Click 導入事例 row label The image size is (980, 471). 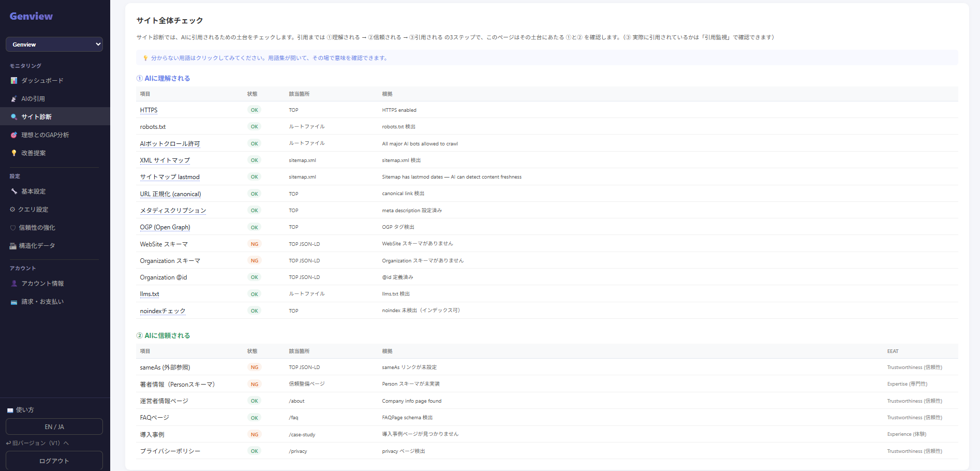tap(152, 435)
